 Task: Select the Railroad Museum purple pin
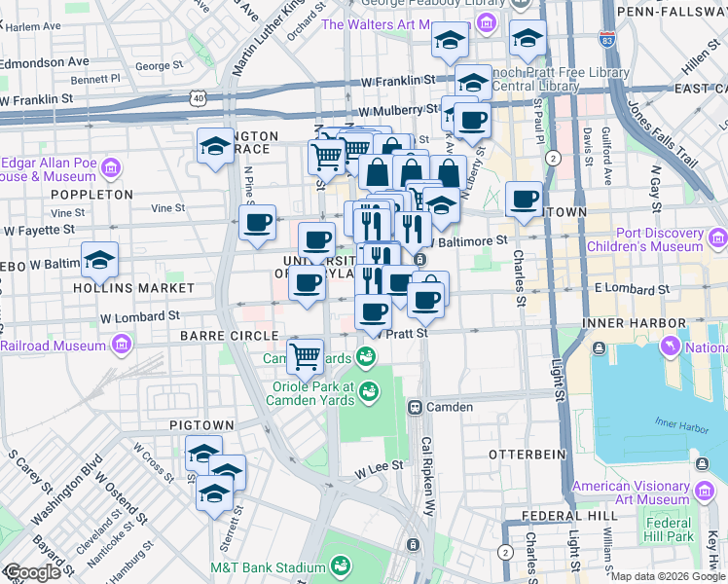pos(122,345)
